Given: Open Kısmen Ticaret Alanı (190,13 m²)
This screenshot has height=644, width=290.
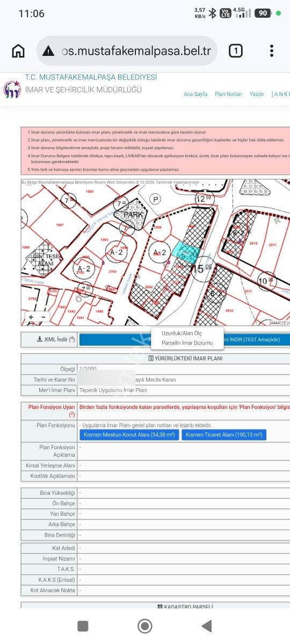Looking at the screenshot, I should coord(224,435).
